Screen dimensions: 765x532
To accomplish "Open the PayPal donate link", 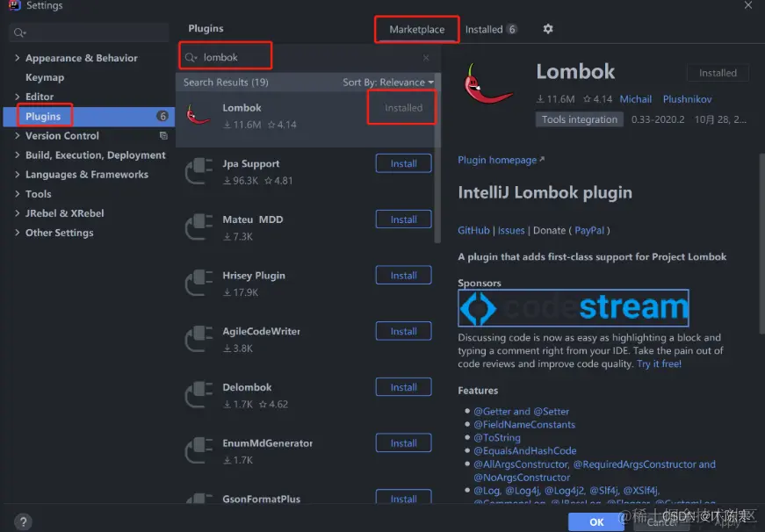I will [589, 231].
